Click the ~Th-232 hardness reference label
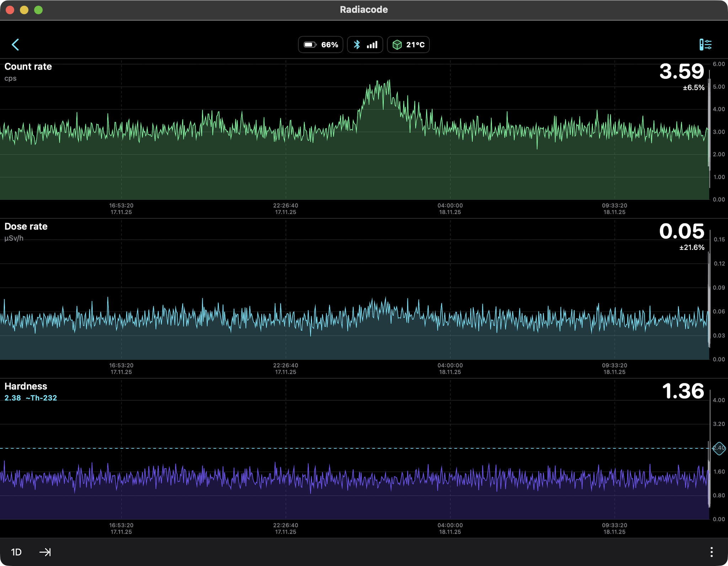Image resolution: width=728 pixels, height=566 pixels. [41, 398]
